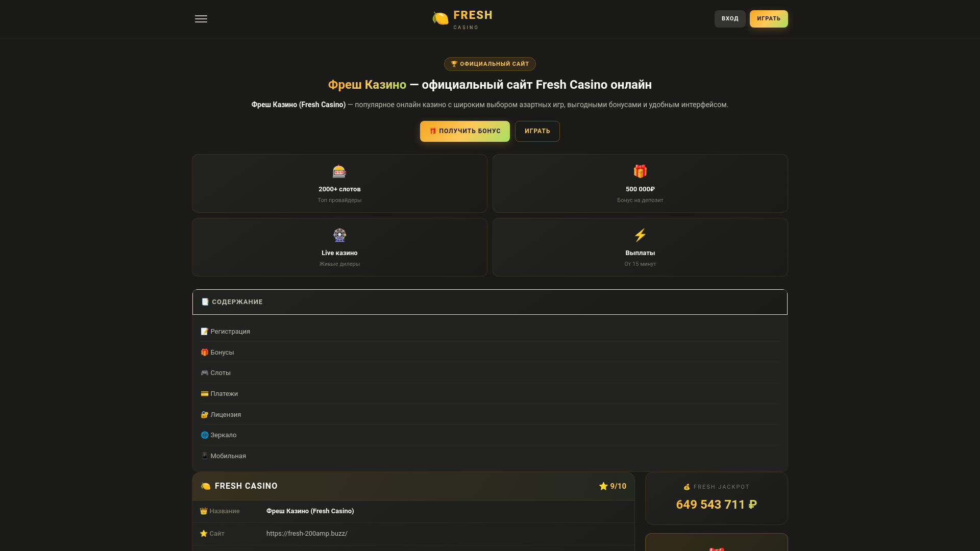The image size is (980, 551).
Task: Click the ВХОД login button
Action: [730, 19]
